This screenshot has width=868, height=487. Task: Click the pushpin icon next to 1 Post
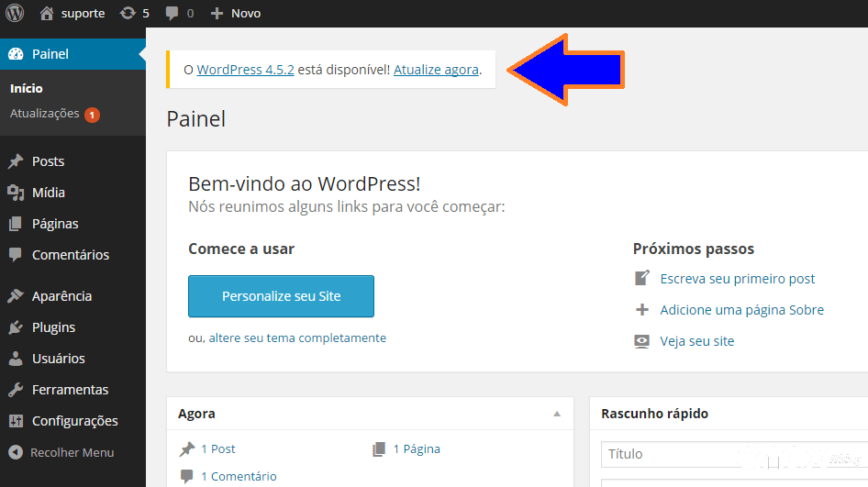(187, 448)
